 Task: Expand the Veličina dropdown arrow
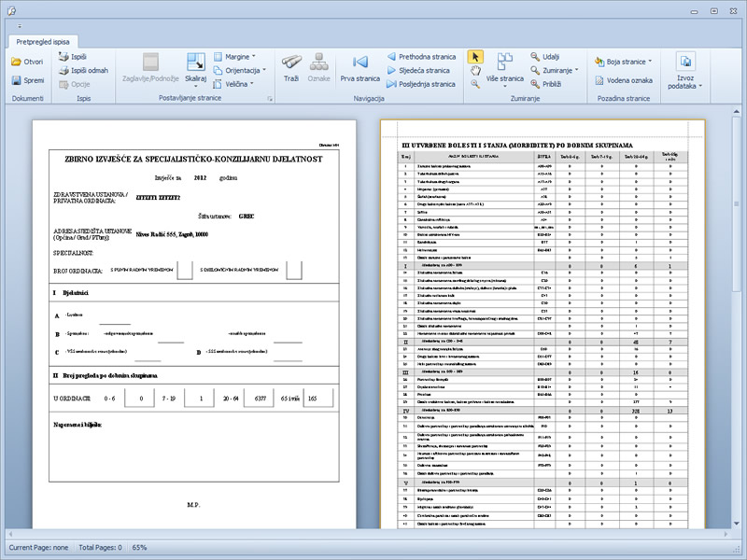251,84
